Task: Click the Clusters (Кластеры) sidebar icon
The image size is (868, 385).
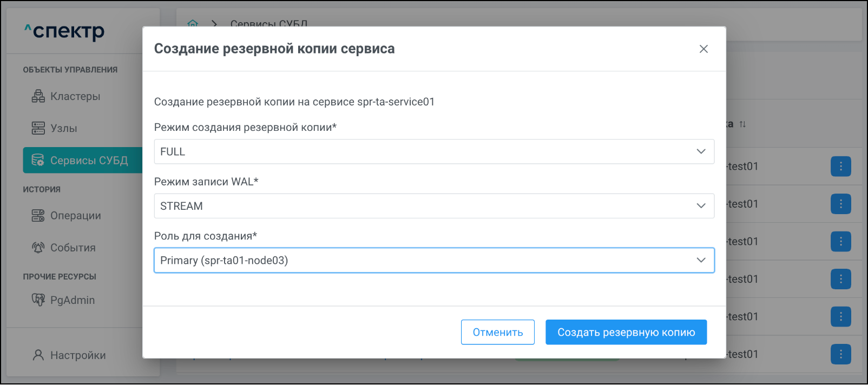Action: click(38, 96)
